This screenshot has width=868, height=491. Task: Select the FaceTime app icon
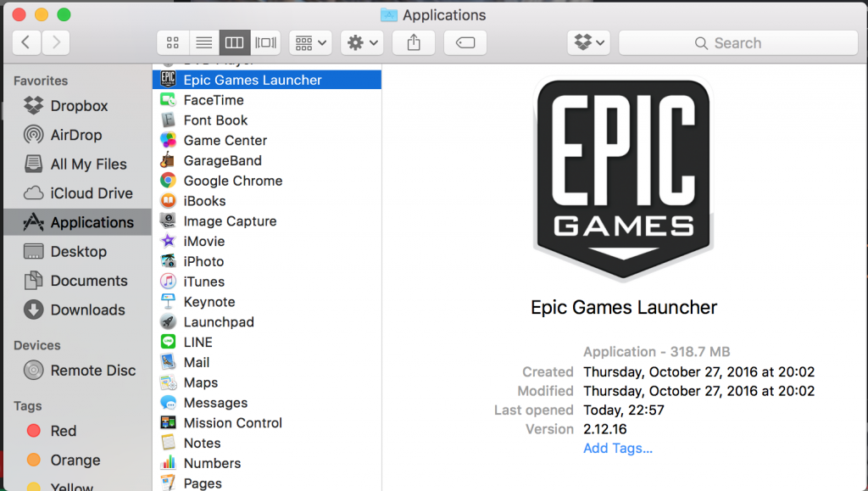coord(169,100)
